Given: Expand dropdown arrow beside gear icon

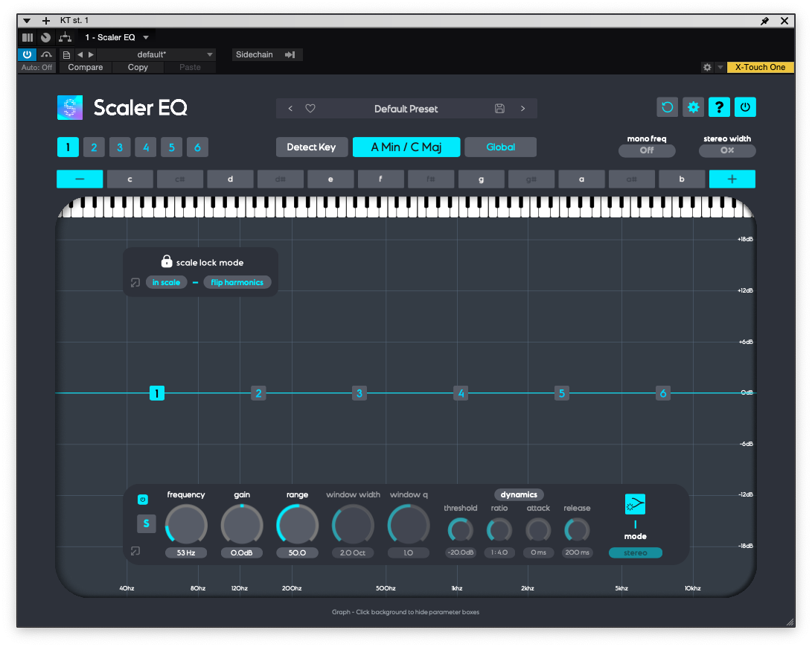Looking at the screenshot, I should [720, 67].
